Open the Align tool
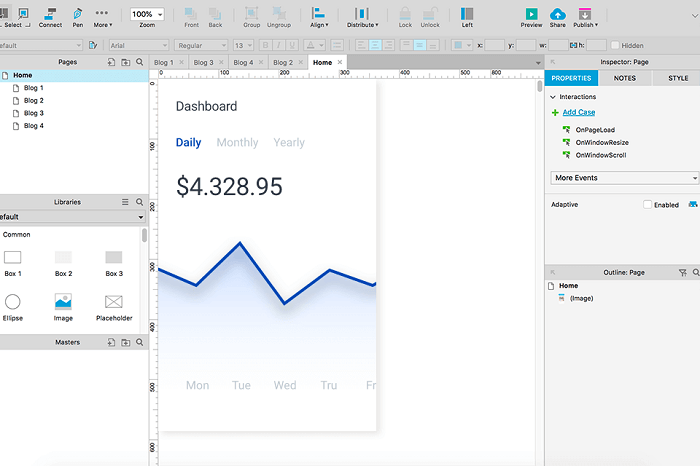Viewport: 700px width, 466px height. pos(319,17)
